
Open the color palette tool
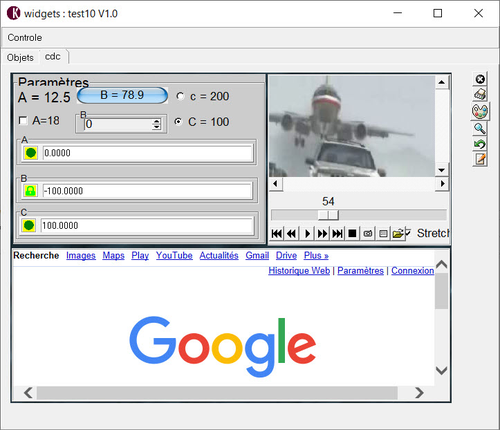(x=480, y=111)
